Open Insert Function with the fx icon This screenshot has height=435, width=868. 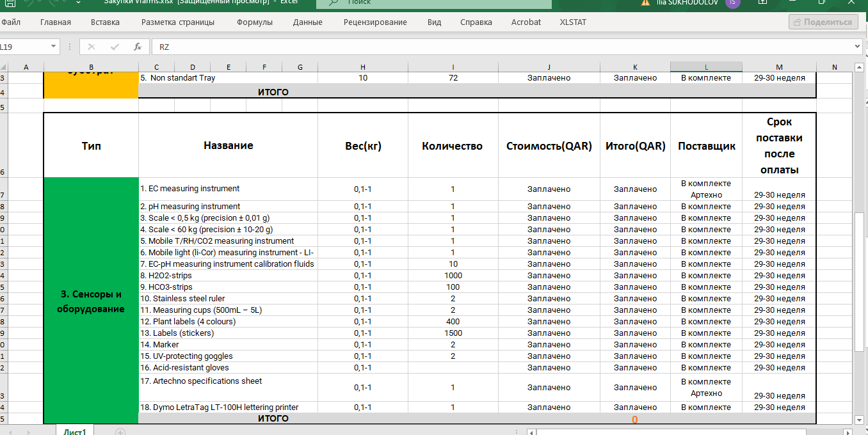(x=138, y=46)
